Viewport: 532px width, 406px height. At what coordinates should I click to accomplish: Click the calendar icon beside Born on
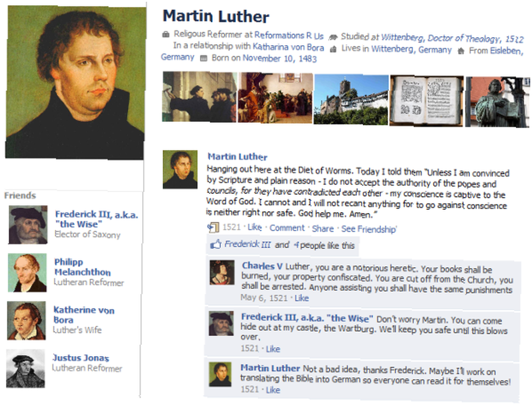point(203,58)
